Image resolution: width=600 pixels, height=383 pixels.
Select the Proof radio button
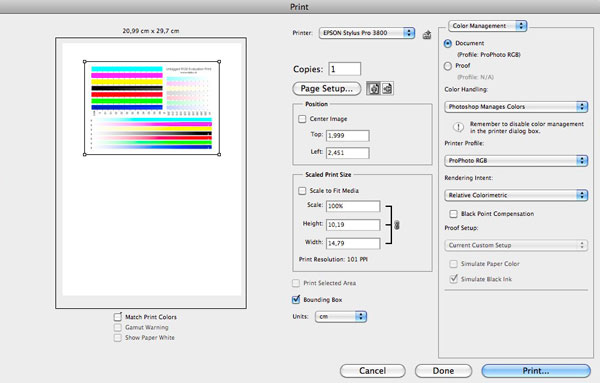(x=448, y=66)
